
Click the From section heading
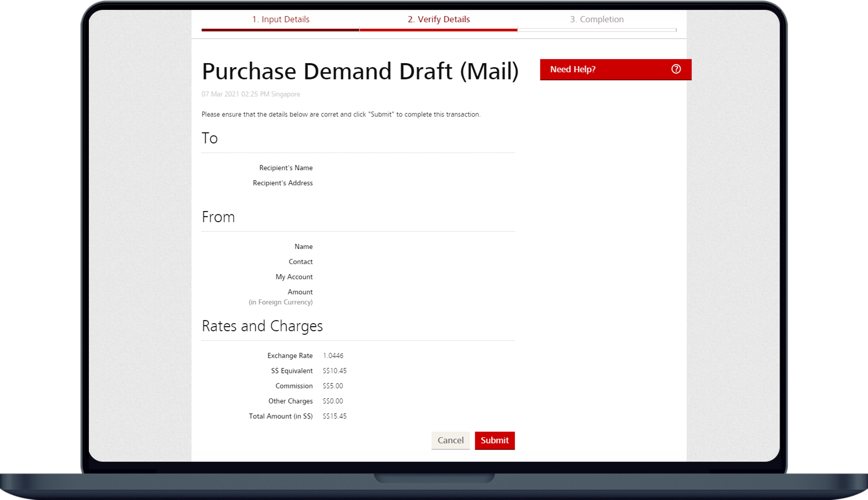218,217
